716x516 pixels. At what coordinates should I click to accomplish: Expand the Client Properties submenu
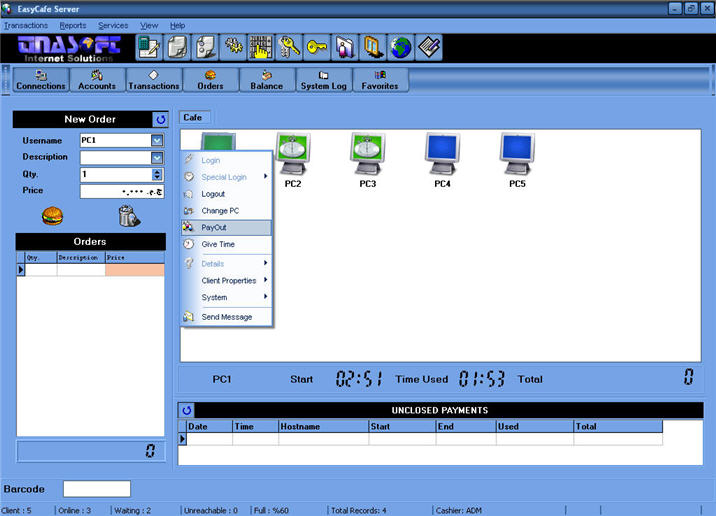tap(226, 280)
